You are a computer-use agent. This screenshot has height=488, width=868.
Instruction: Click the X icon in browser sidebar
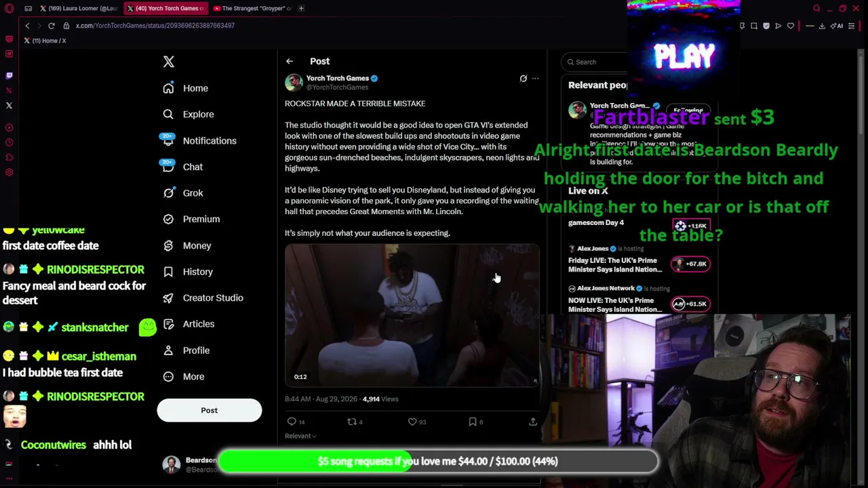[x=9, y=106]
